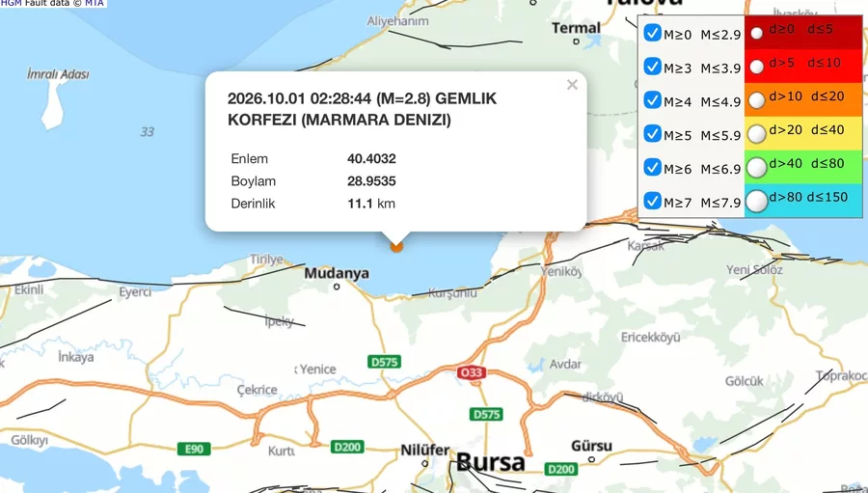Click the orange earthquake epicenter marker
Screen dimensions: 868x493
[396, 246]
